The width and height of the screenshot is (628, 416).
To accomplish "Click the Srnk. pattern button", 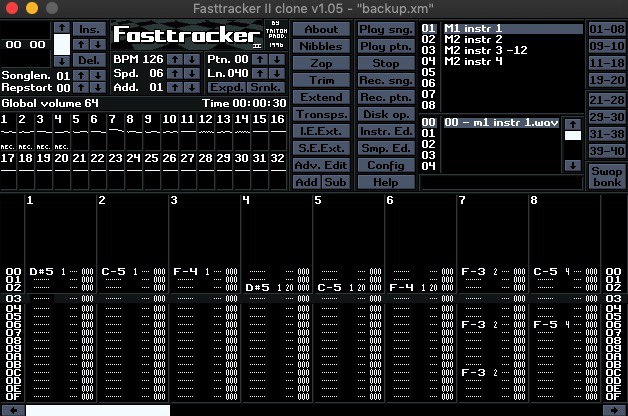I will tap(266, 87).
